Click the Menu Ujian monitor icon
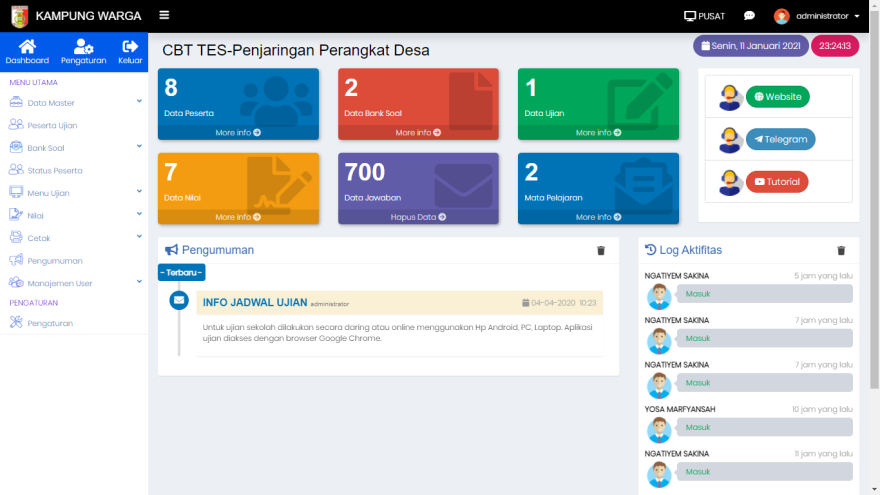Screen dimensions: 880x495 (x=16, y=192)
